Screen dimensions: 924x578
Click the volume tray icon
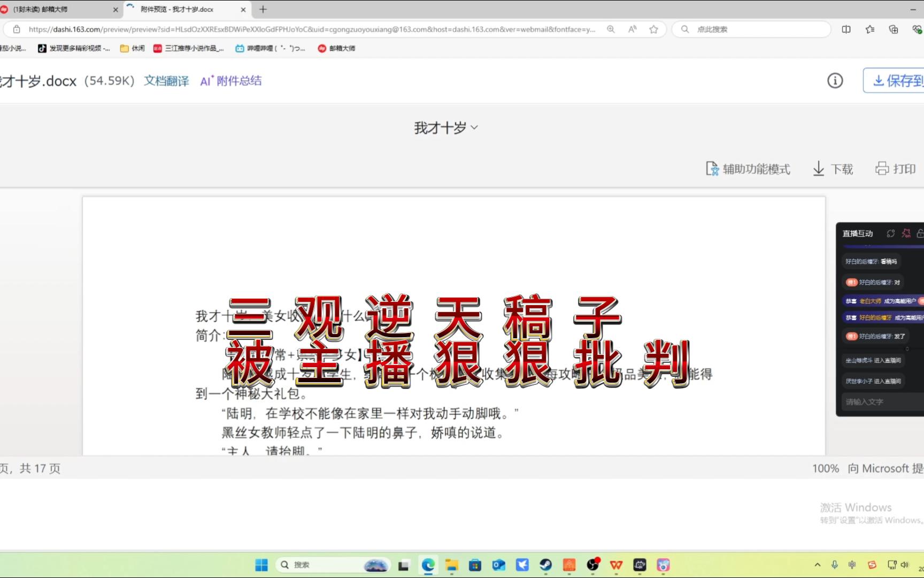(905, 565)
